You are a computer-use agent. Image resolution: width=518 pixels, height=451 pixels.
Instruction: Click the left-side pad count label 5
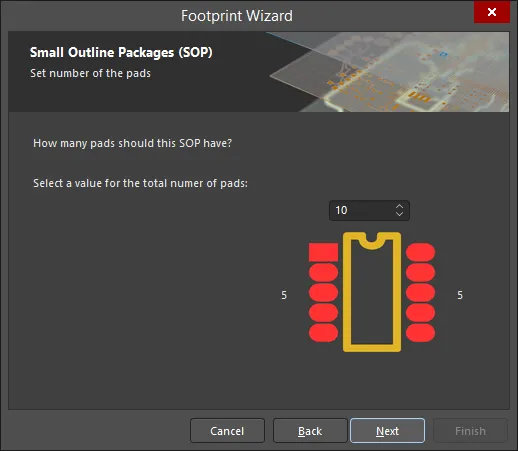[x=284, y=295]
